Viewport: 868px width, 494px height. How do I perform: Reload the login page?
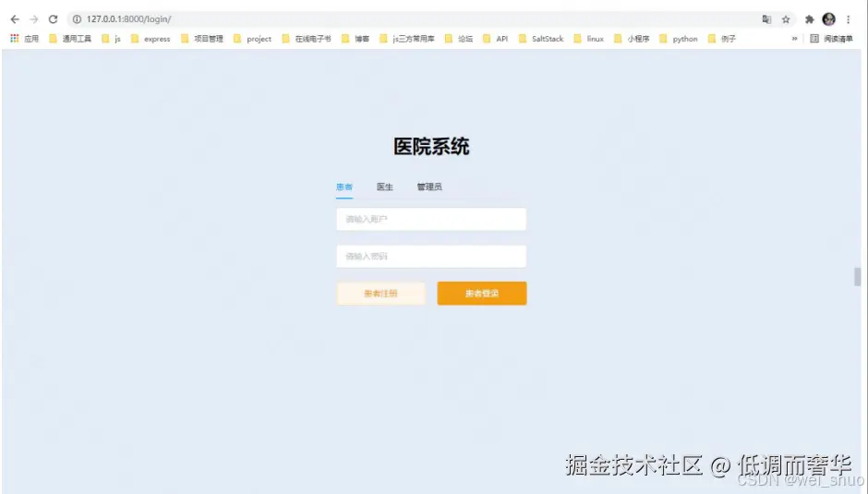coord(54,19)
